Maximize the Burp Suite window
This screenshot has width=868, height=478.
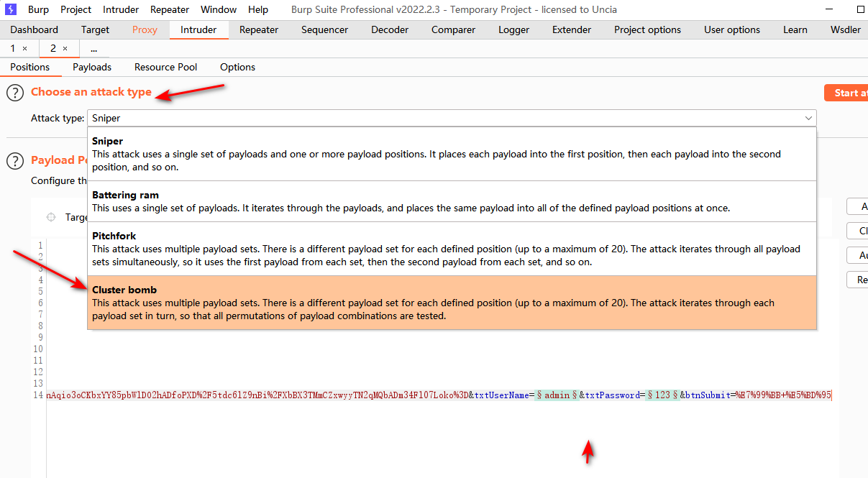(x=861, y=9)
